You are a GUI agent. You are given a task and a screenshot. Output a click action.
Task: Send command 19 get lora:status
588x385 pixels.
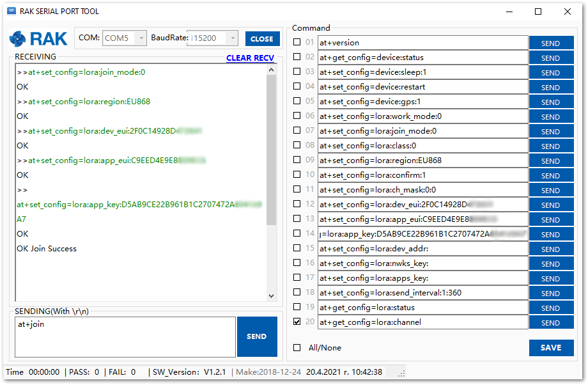(x=551, y=308)
